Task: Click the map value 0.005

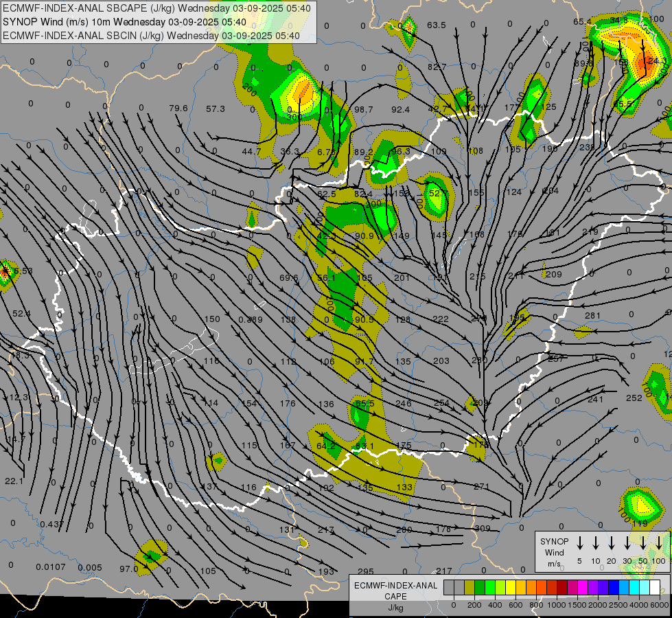Action: click(x=90, y=568)
